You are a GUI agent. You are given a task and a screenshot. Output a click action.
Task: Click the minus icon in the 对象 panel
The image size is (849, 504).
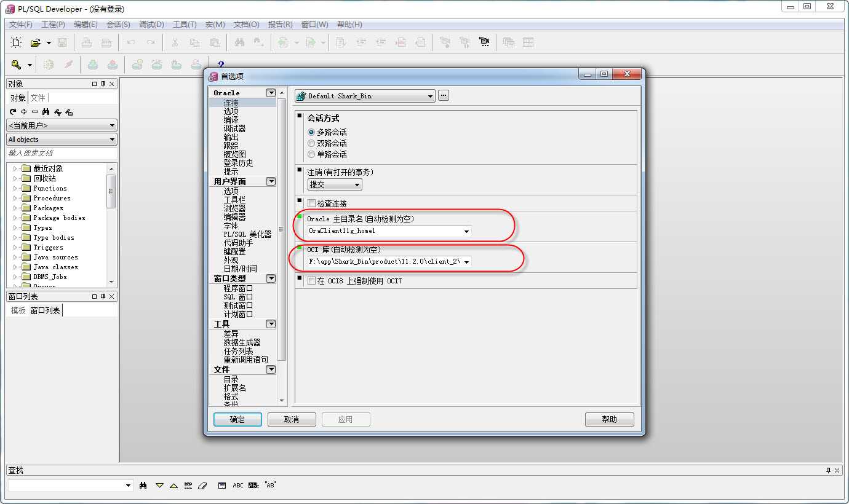click(34, 112)
